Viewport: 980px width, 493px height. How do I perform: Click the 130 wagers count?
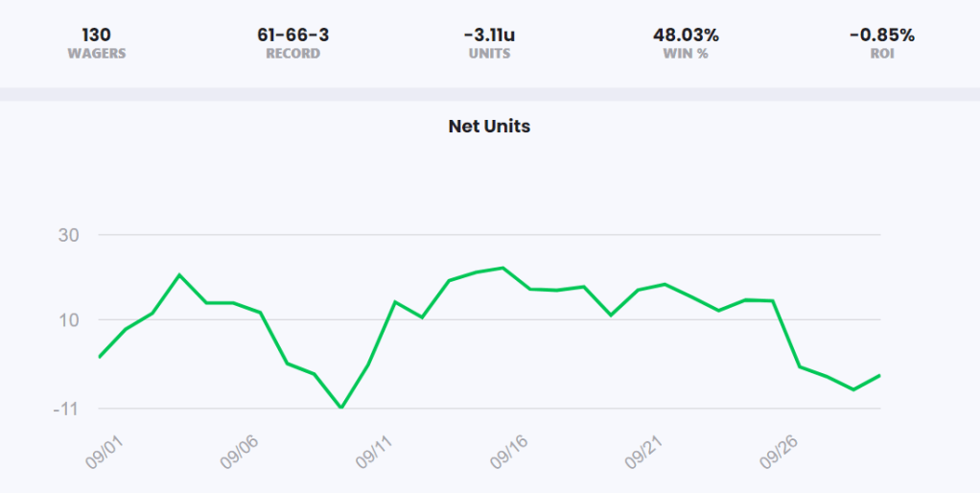(96, 35)
